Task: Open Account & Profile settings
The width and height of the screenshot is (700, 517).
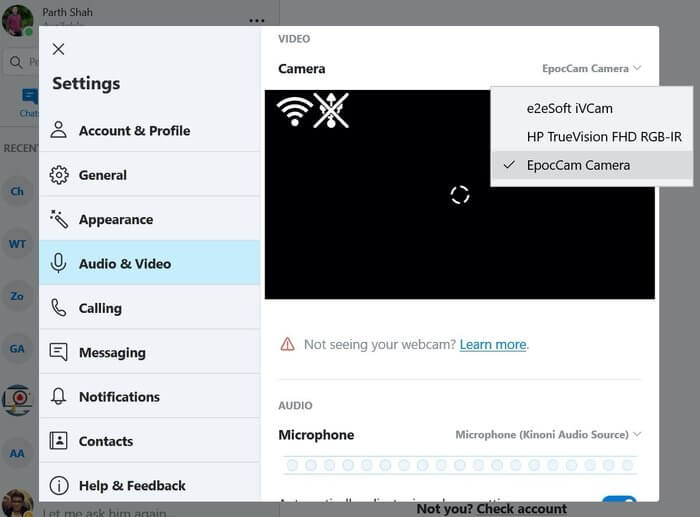Action: (150, 130)
